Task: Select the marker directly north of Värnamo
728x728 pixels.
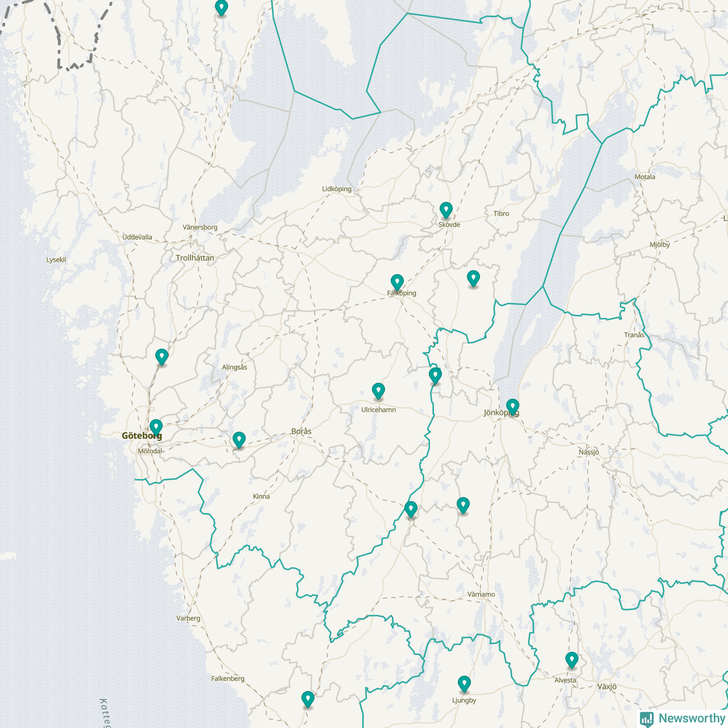Action: click(x=463, y=505)
